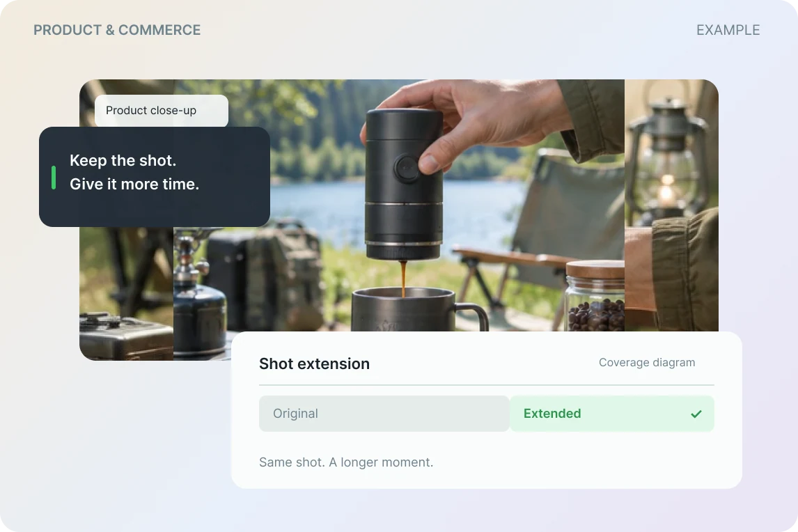Screen dimensions: 798x532
Task: Click the 'Keep the shot.' text
Action: click(123, 160)
